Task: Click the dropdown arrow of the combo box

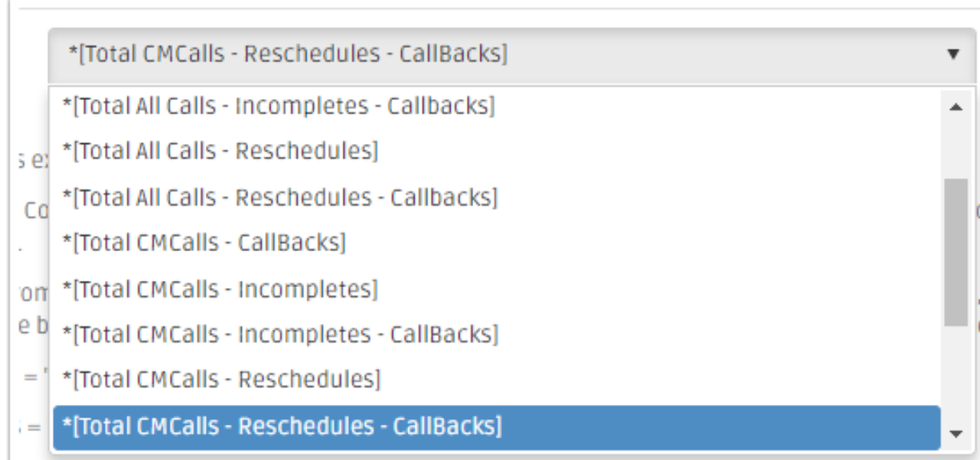Action: 953,54
